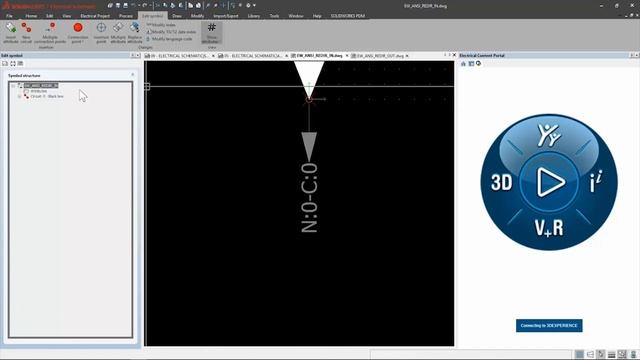Close the EW_ANSI_REDIR_IN.dwg tab
The image size is (640, 360).
pos(347,56)
